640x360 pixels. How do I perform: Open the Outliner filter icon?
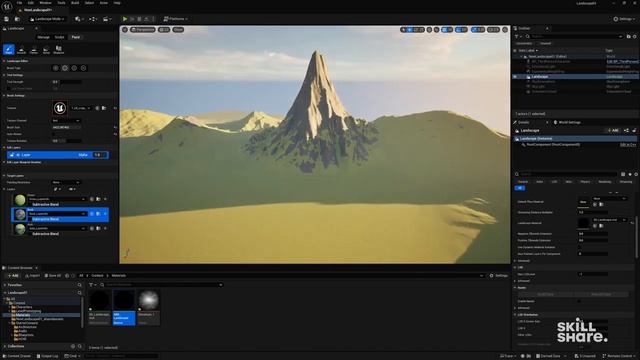pyautogui.click(x=518, y=36)
